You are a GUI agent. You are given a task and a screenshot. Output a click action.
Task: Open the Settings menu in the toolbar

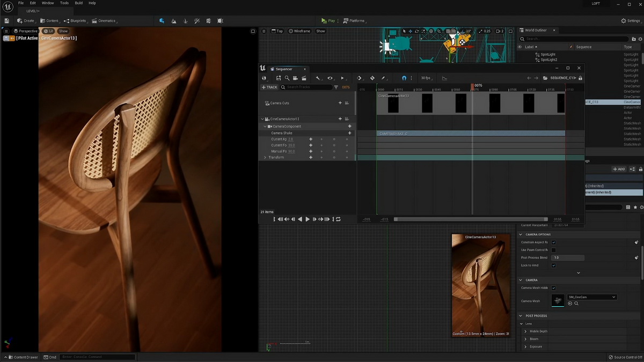click(x=631, y=21)
